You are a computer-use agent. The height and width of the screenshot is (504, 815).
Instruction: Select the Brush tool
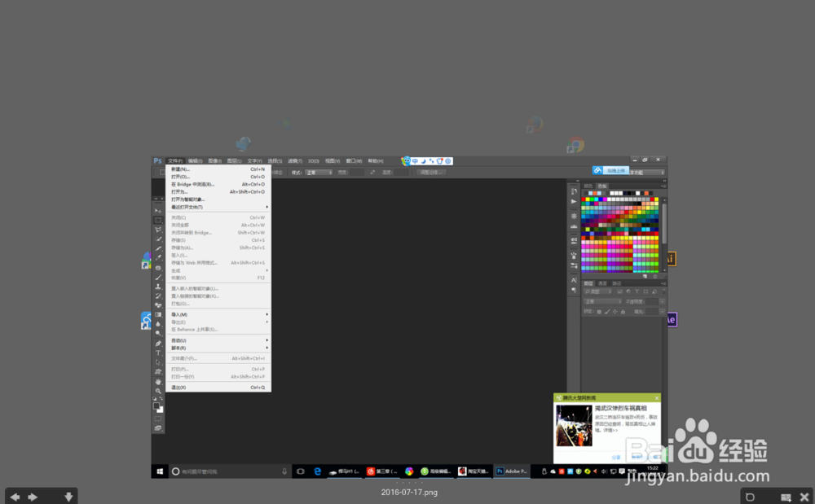(x=158, y=277)
